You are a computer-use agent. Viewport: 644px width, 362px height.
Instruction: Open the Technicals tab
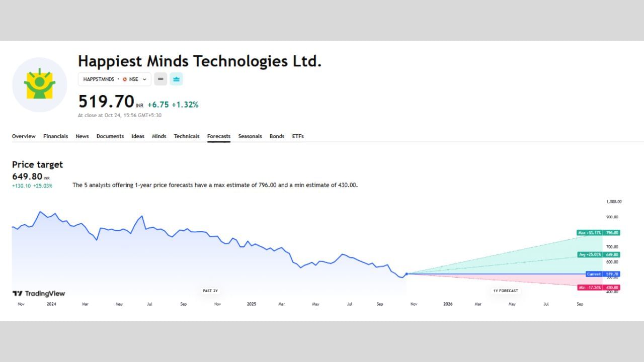(186, 136)
